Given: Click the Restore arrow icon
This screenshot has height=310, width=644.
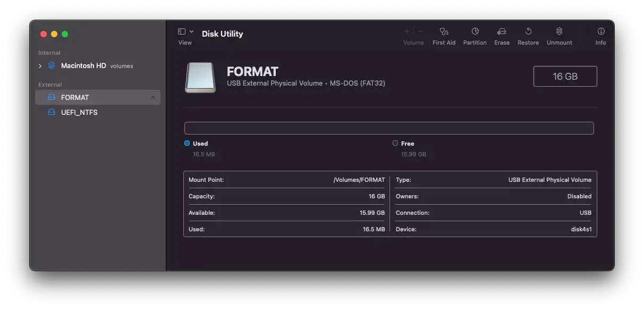Looking at the screenshot, I should click(x=528, y=31).
